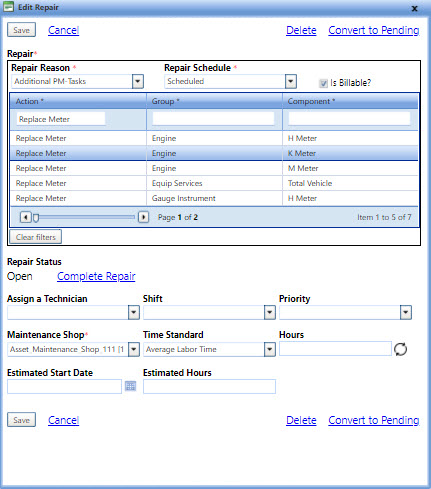Viewport: 431px width, 489px height.
Task: Click bottom Convert to Pending link
Action: point(374,420)
